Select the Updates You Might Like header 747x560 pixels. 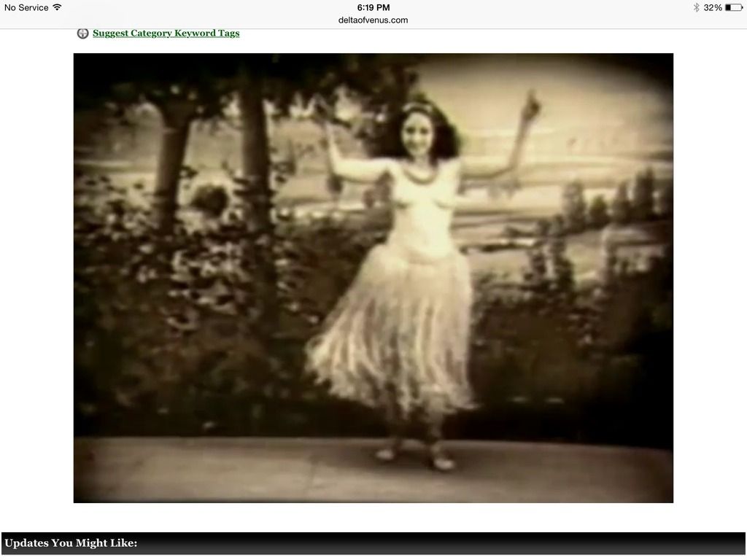click(x=71, y=543)
